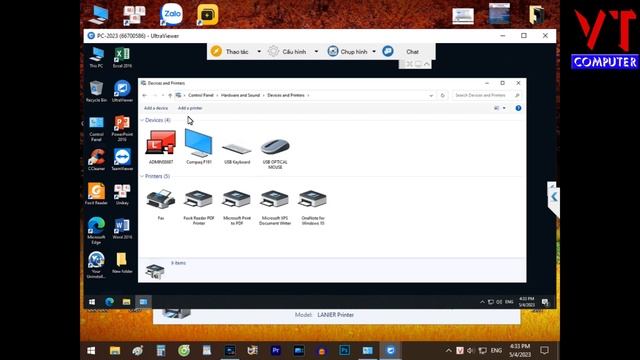This screenshot has width=640, height=360.
Task: Select OneNote for Windows 10 printer
Action: tap(313, 207)
